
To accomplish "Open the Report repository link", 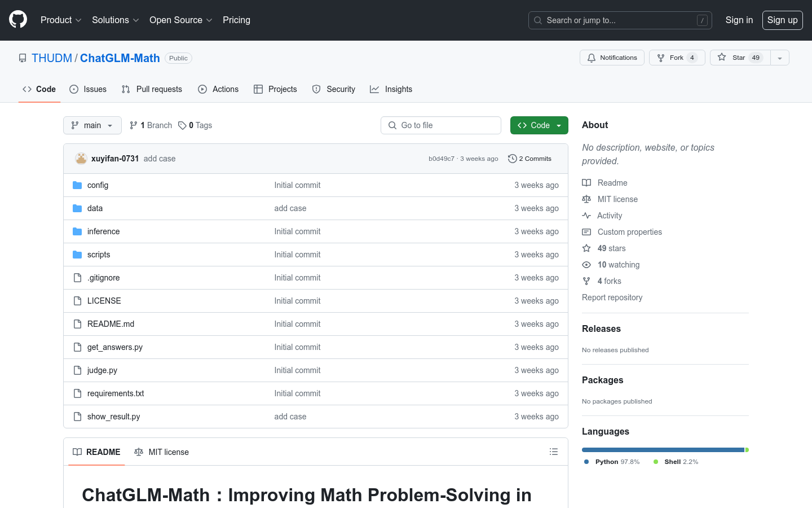I will click(612, 297).
